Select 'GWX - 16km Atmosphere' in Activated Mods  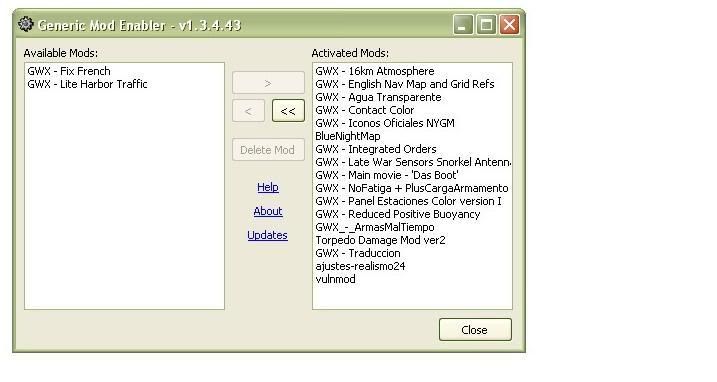(375, 71)
